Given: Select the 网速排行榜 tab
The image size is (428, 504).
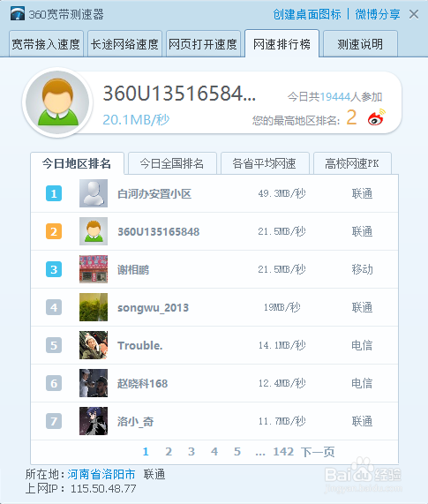Looking at the screenshot, I should pos(282,44).
